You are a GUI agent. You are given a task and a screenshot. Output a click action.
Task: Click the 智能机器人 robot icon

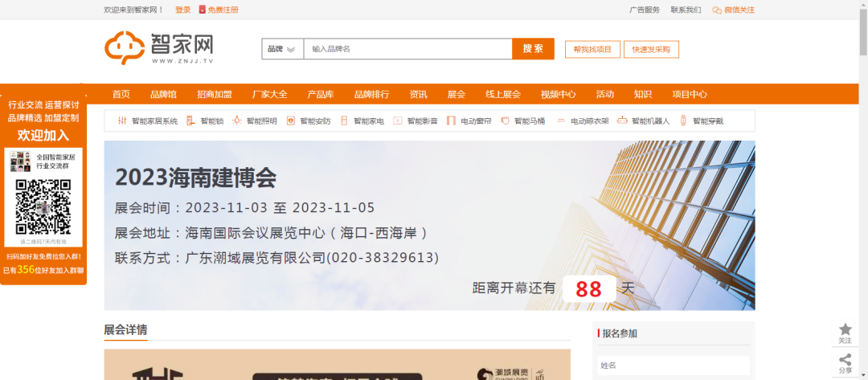[x=622, y=121]
